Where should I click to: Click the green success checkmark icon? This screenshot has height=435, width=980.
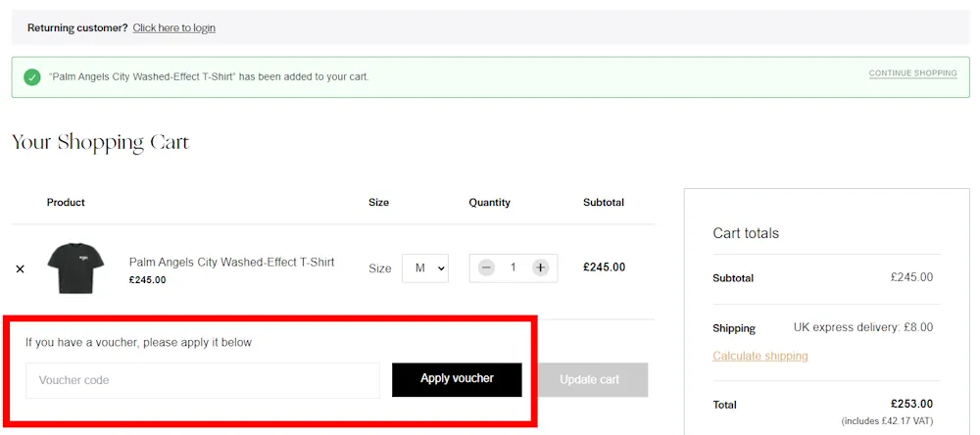(x=31, y=76)
